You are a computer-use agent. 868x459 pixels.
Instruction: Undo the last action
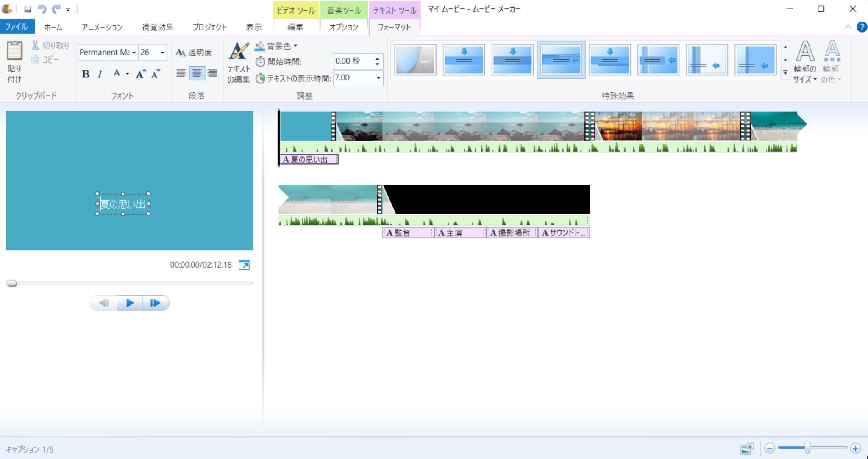point(42,9)
